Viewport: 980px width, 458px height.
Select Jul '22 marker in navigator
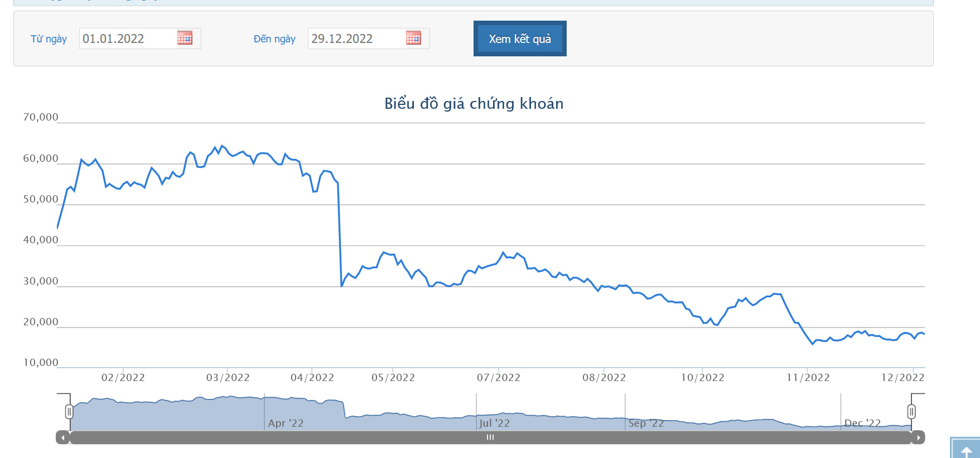(495, 423)
